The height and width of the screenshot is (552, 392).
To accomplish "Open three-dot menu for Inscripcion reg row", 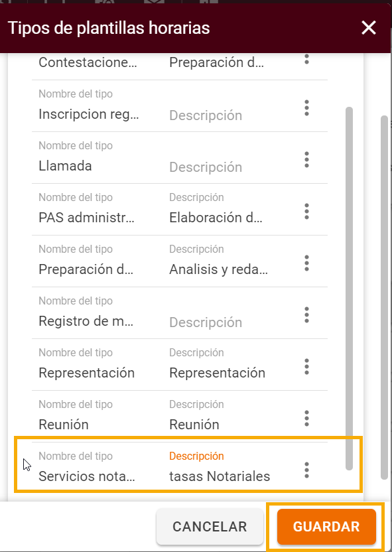I will 306,108.
